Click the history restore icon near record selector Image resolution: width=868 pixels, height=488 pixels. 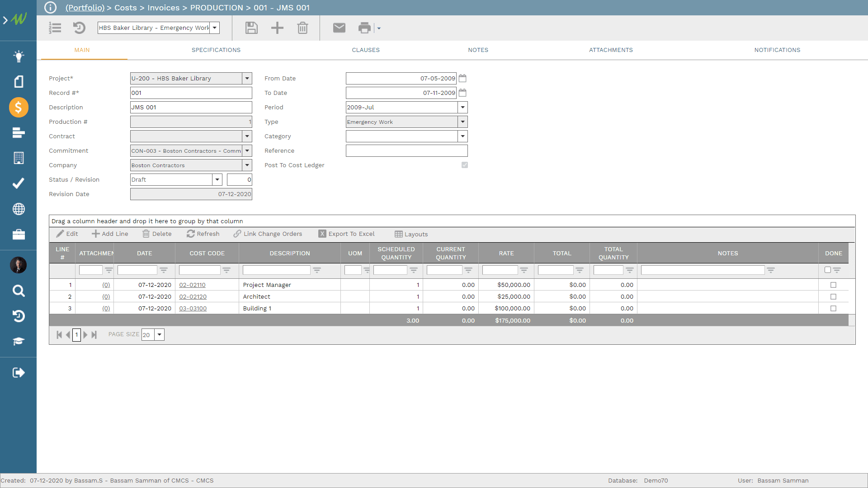(80, 28)
